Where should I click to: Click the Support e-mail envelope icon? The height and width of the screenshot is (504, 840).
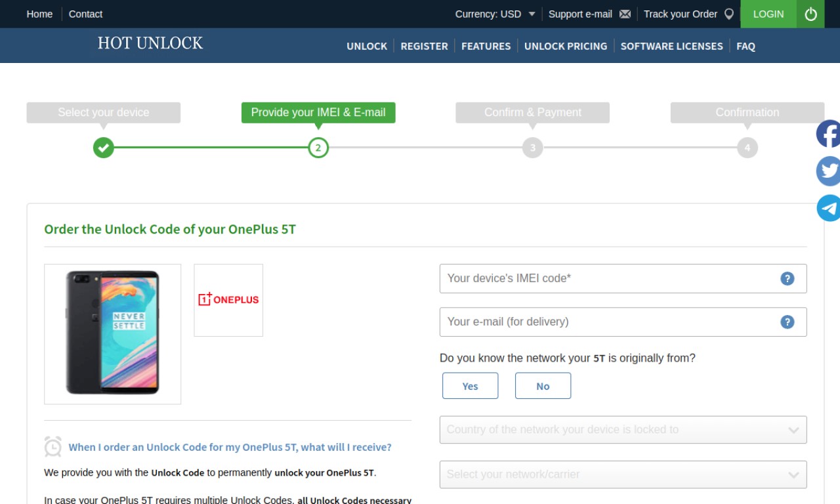click(625, 14)
